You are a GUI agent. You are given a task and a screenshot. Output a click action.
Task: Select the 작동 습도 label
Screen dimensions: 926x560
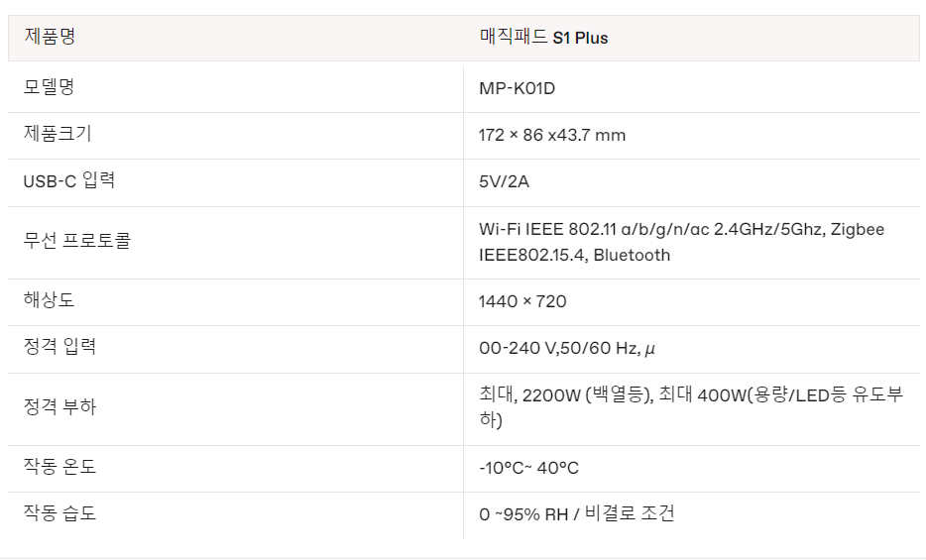59,513
